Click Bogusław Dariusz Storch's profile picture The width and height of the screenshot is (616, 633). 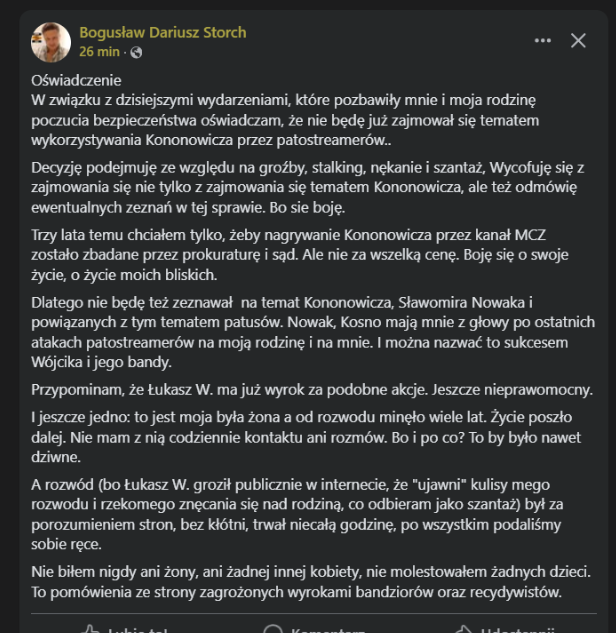[x=51, y=42]
